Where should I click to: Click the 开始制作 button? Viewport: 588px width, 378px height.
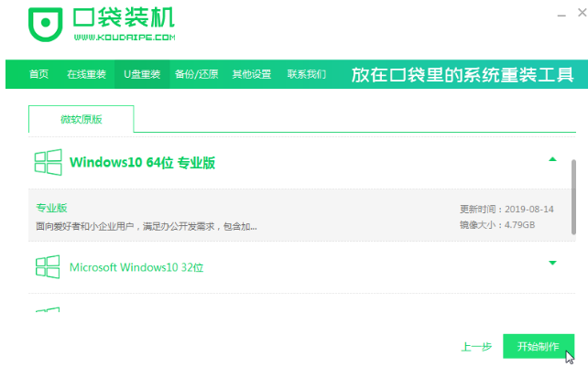pos(539,346)
